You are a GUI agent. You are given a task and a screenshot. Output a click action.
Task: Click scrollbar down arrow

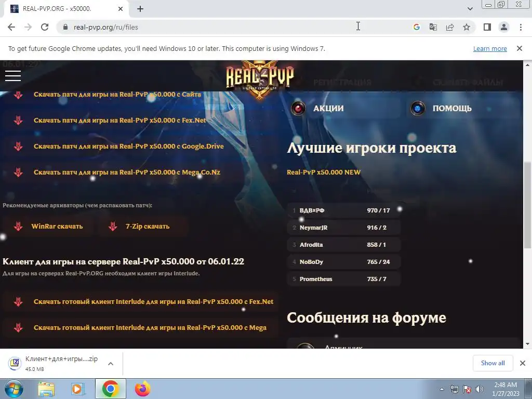tap(528, 344)
